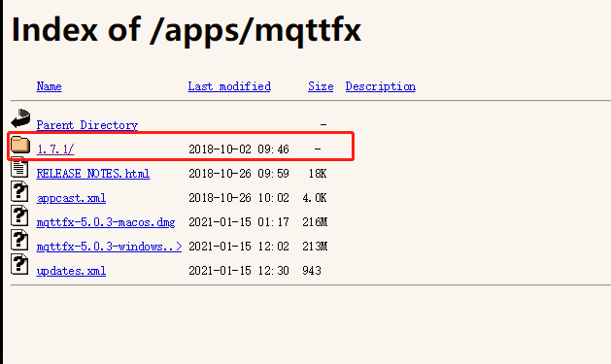Sort listing by the Size column
This screenshot has width=611, height=364.
tap(321, 86)
